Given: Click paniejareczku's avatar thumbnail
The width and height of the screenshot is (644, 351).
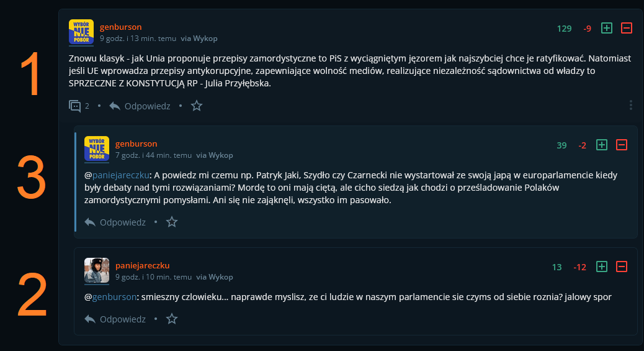Looking at the screenshot, I should tap(97, 270).
